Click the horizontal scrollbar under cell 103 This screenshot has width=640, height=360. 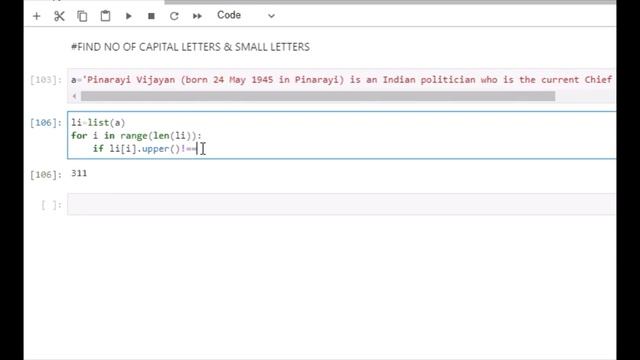[318, 96]
